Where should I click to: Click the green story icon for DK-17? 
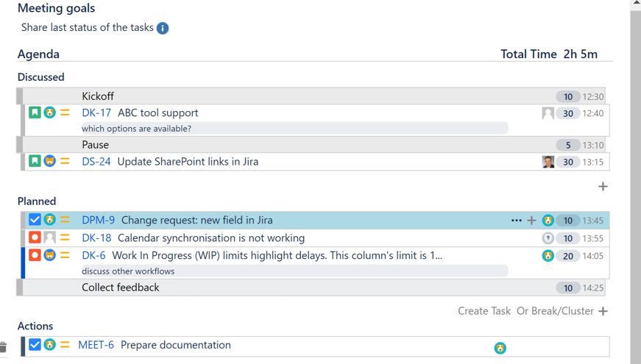35,113
